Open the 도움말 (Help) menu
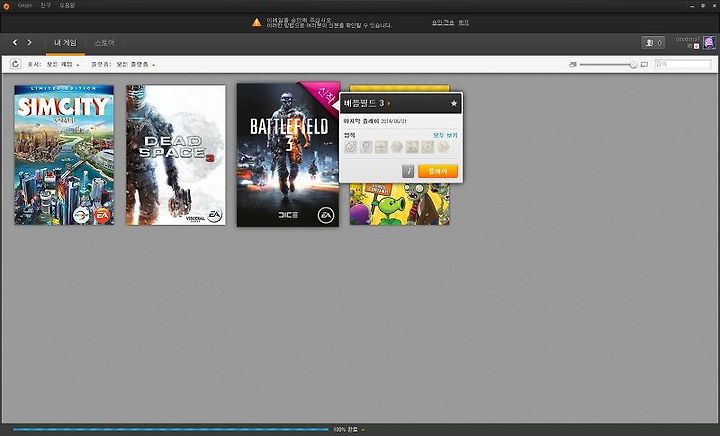 67,6
